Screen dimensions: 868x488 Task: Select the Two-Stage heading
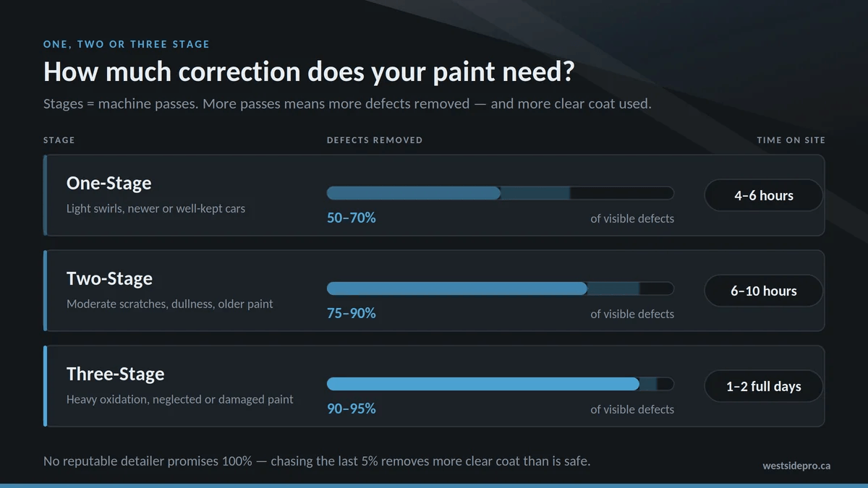click(109, 278)
